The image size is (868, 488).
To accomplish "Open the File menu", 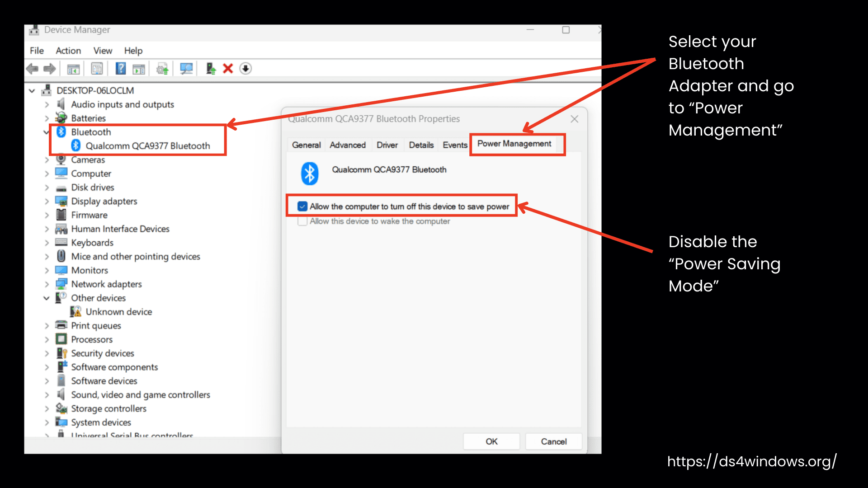I will click(37, 51).
